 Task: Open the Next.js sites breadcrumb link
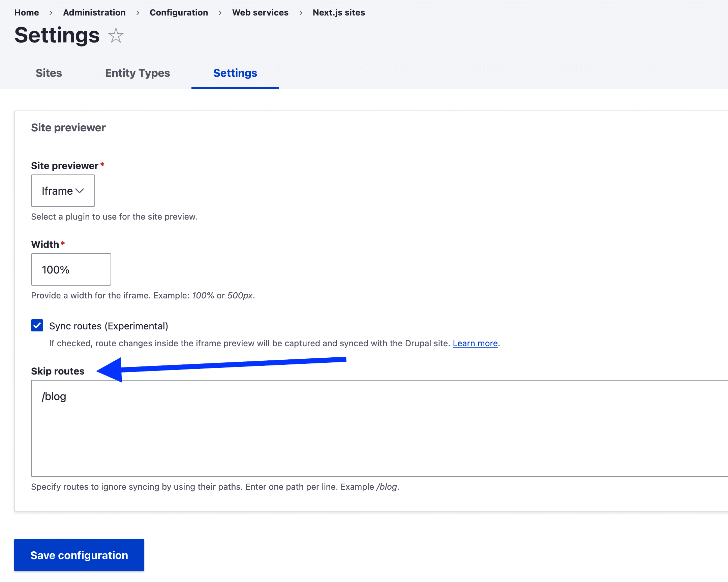point(338,12)
